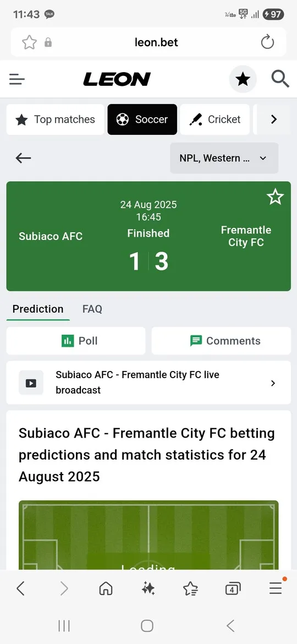Switch to the FAQ tab
The image size is (297, 644).
click(x=92, y=309)
